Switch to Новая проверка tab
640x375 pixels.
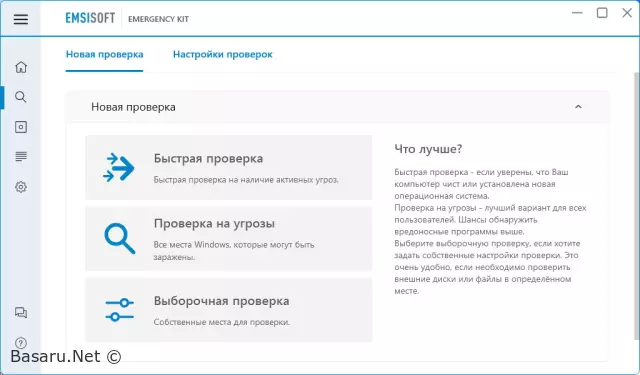click(104, 54)
